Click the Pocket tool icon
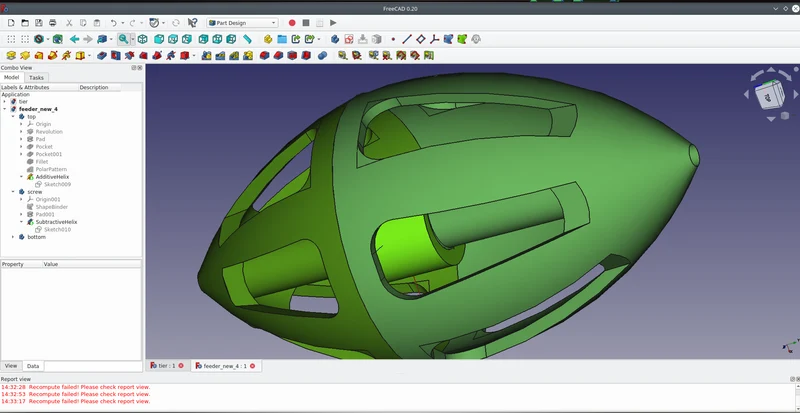Screen dimensions: 800x413 pos(102,56)
